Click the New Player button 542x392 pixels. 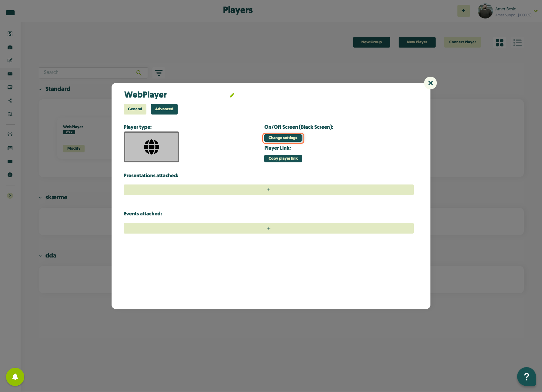click(x=417, y=42)
